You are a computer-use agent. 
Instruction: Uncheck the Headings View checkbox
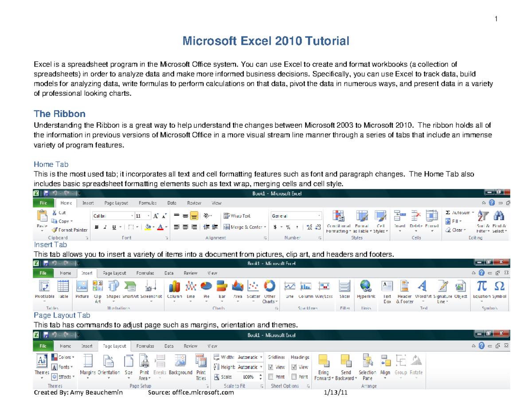294,367
